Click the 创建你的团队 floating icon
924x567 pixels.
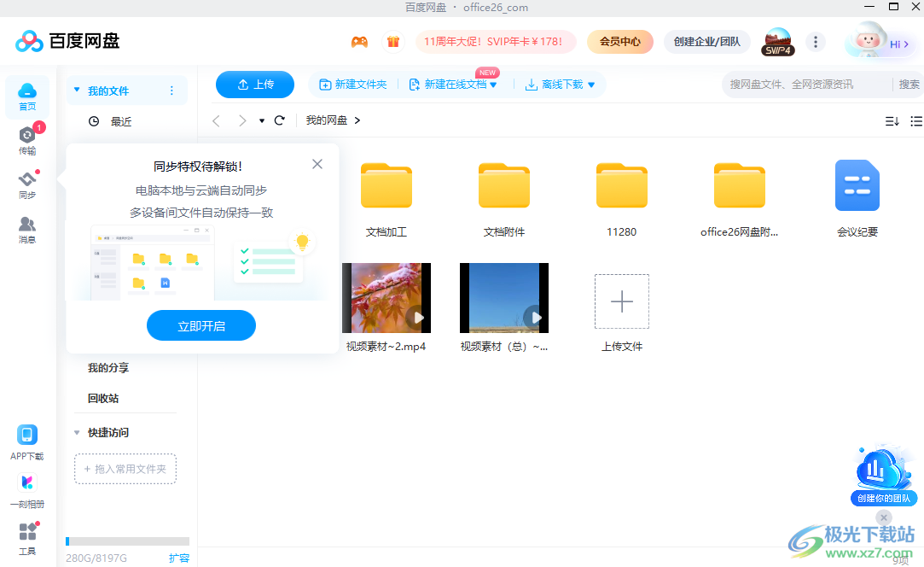coord(884,476)
